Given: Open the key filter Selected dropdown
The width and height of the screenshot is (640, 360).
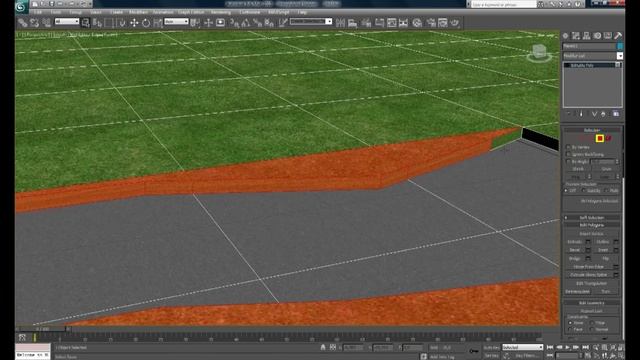Looking at the screenshot, I should 522,347.
